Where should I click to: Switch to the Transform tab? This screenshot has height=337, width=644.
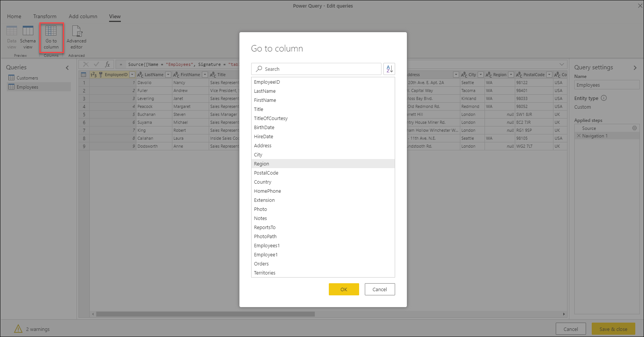click(45, 16)
